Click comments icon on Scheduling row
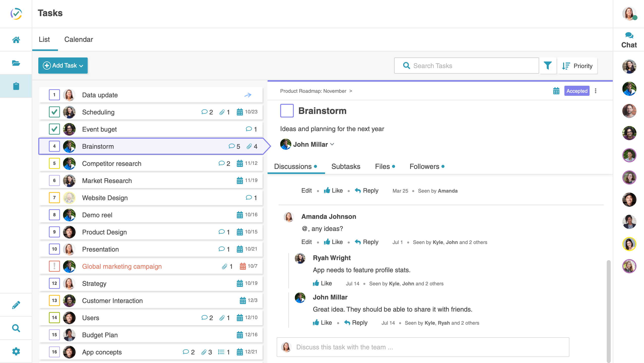 (204, 112)
